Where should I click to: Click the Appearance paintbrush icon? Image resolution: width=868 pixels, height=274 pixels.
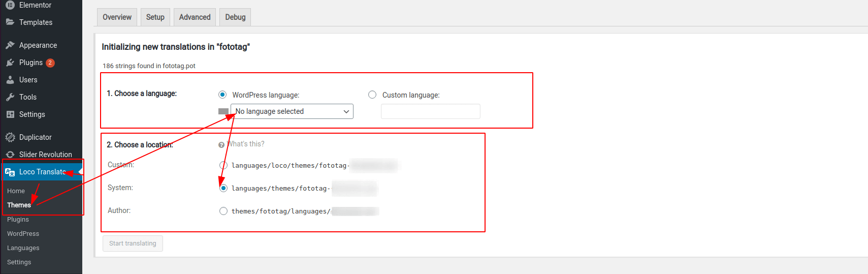pos(10,45)
